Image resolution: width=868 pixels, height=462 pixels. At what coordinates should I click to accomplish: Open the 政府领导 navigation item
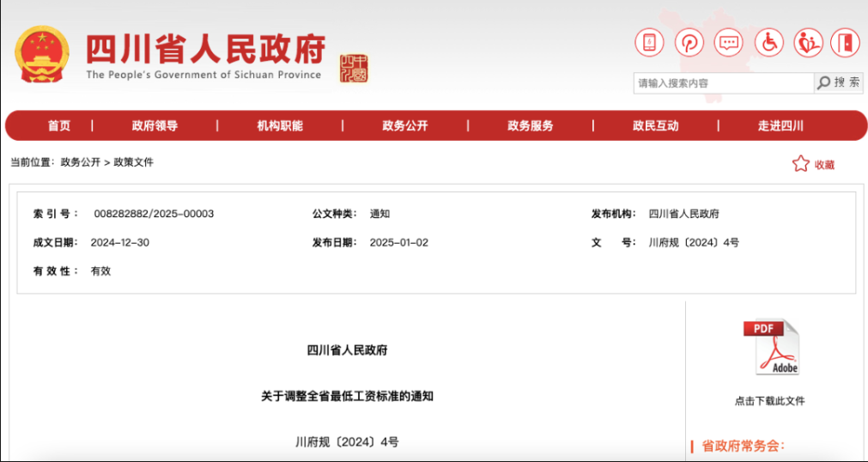155,125
